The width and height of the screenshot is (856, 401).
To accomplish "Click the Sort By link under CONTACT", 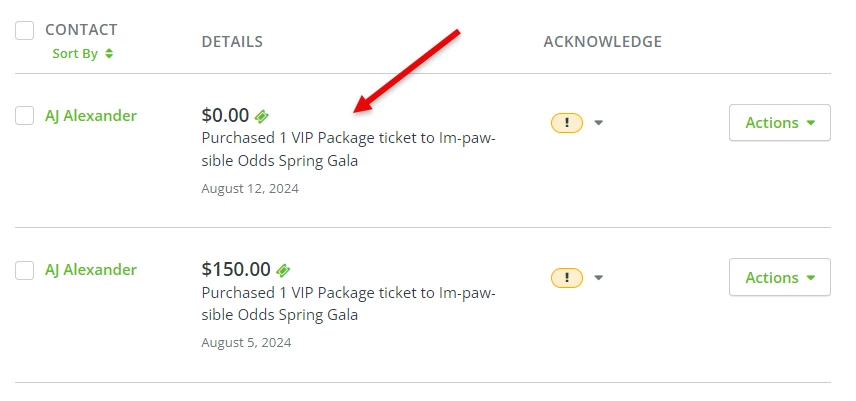I will pyautogui.click(x=75, y=54).
